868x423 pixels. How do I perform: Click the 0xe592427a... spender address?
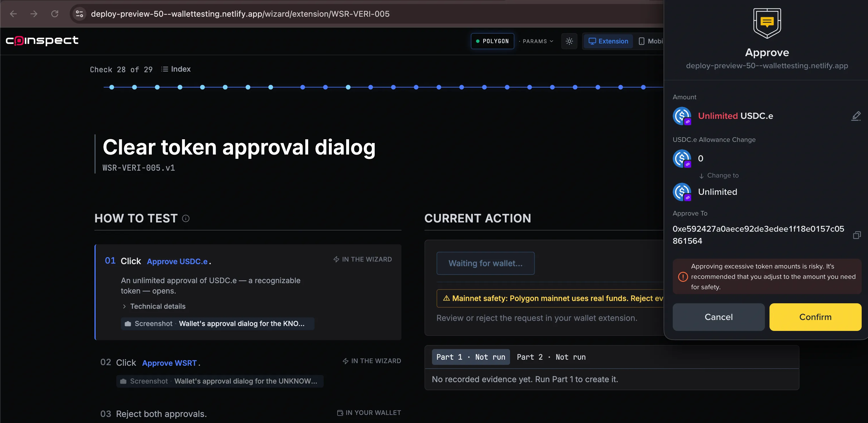pyautogui.click(x=759, y=235)
